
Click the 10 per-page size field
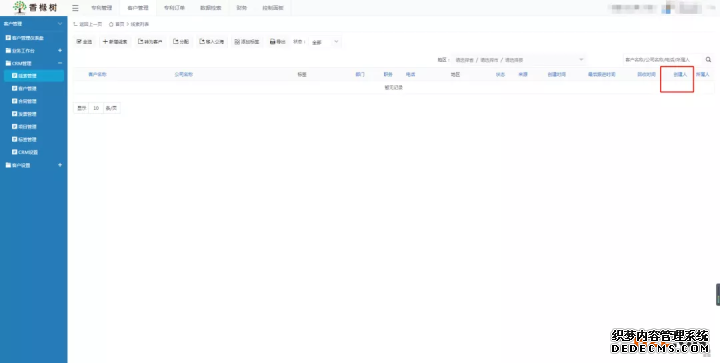click(96, 108)
